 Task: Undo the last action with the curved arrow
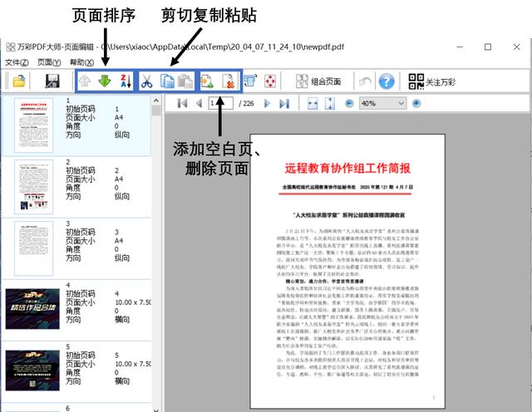point(365,81)
